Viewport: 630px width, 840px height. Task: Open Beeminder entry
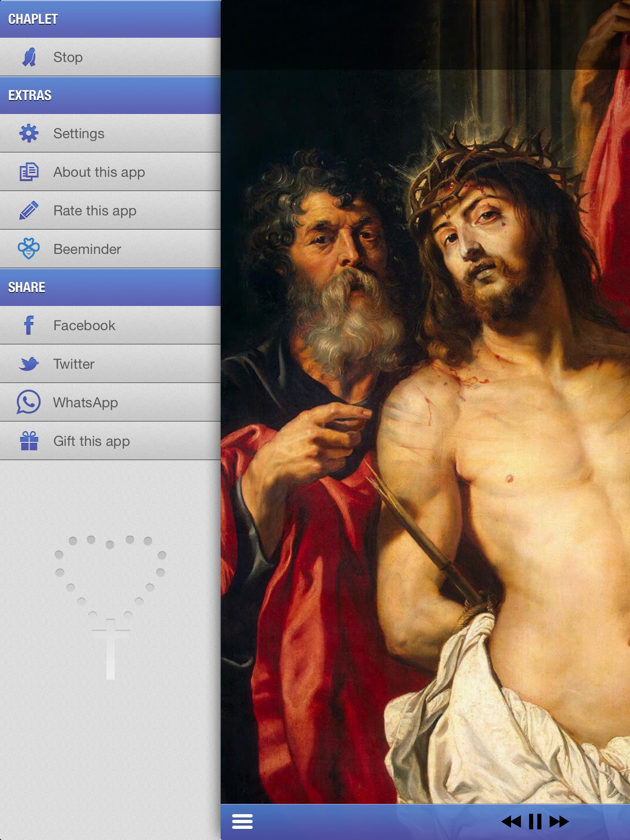click(x=110, y=249)
